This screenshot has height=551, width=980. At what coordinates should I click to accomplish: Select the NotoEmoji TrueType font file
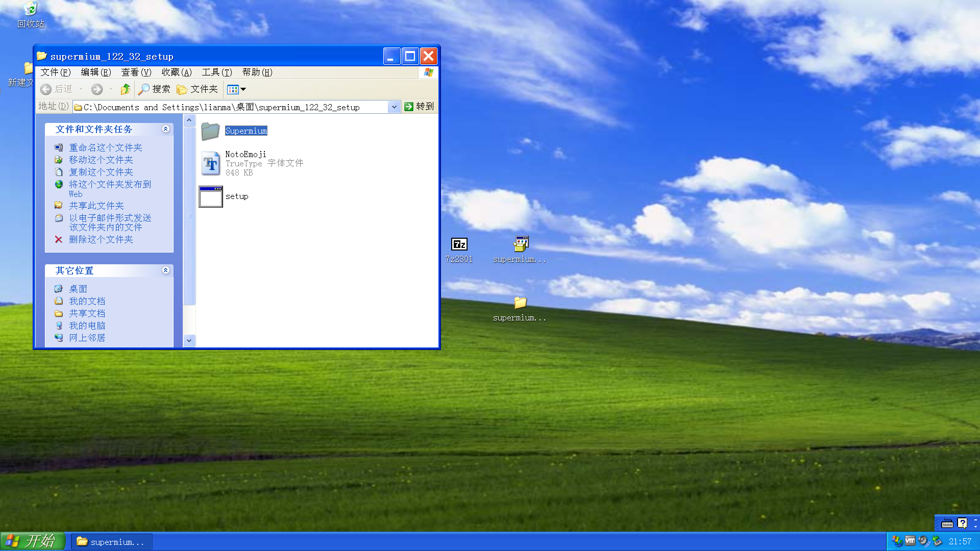(210, 164)
